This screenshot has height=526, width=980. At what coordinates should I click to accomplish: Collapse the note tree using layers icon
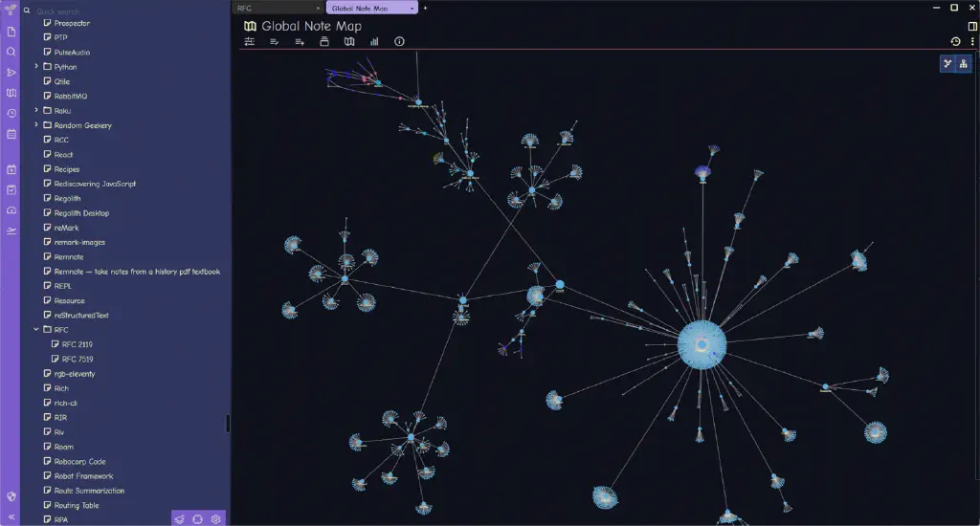(179, 519)
